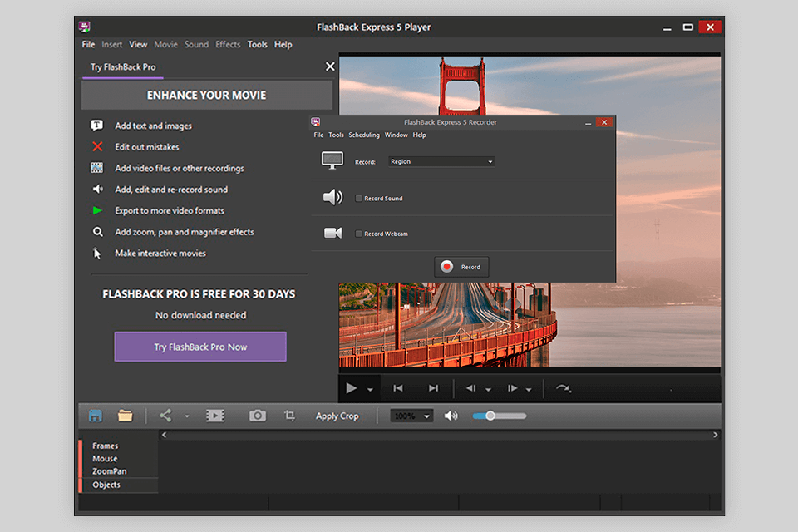Click the red Record button
The height and width of the screenshot is (532, 798).
[x=461, y=267]
